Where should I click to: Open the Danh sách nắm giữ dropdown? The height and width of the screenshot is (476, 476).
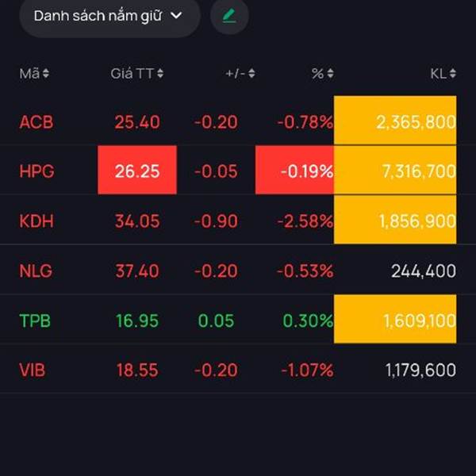coord(109,16)
